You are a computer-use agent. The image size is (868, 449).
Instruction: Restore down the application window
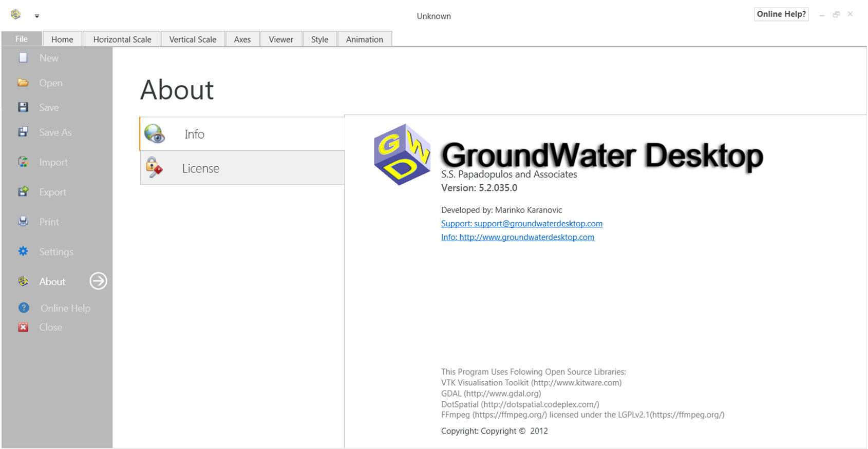[x=836, y=14]
